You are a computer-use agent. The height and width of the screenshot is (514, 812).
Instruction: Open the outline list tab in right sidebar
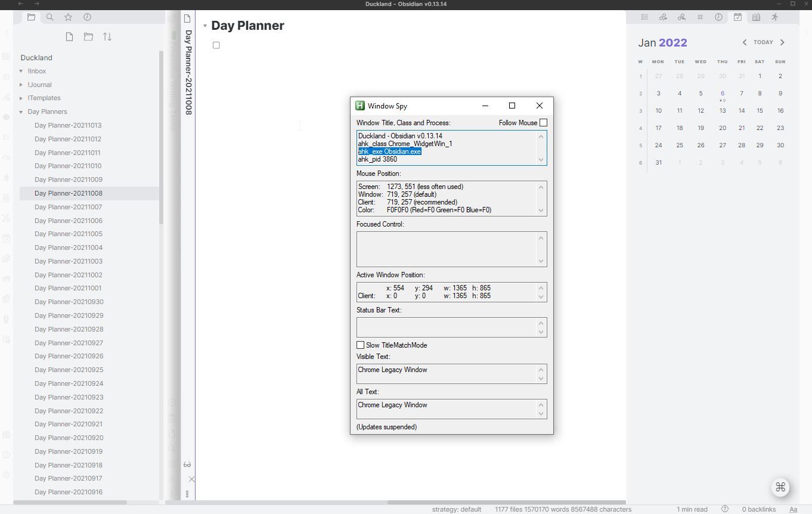644,17
